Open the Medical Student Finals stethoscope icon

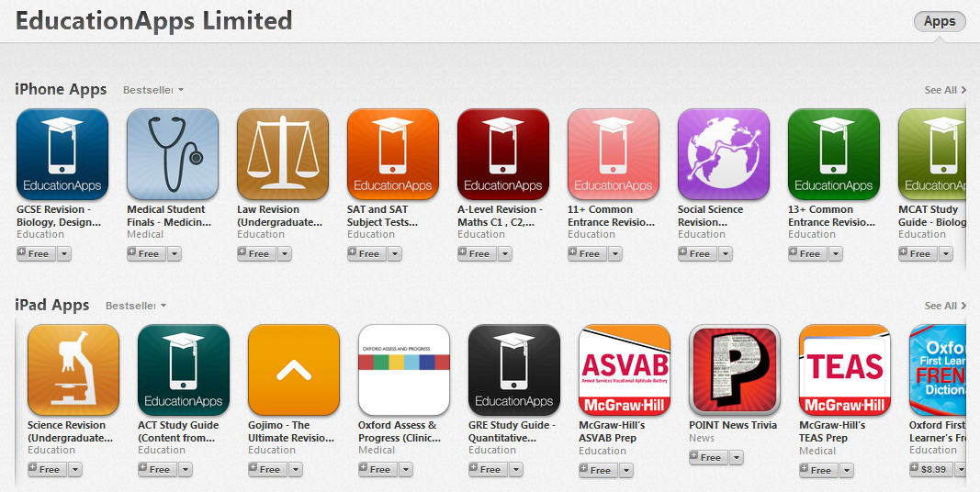pos(173,154)
